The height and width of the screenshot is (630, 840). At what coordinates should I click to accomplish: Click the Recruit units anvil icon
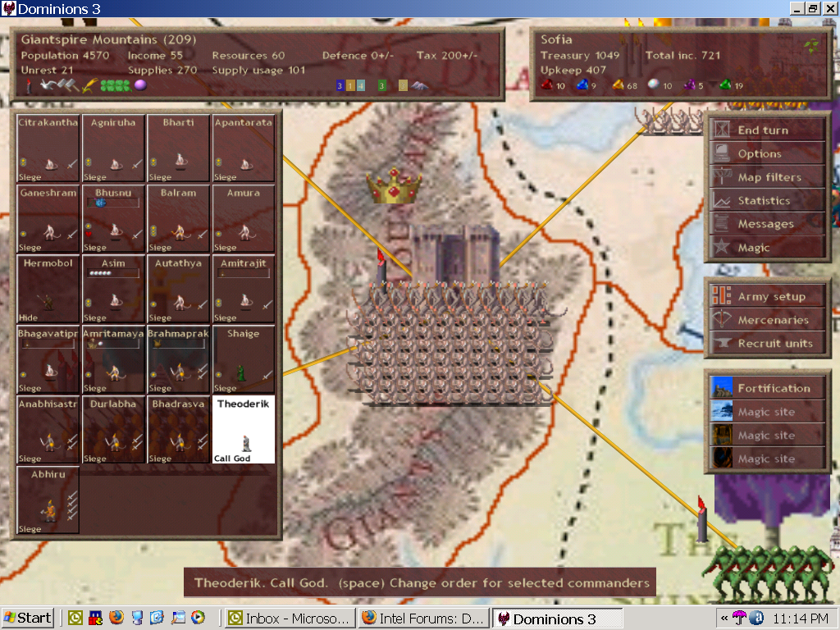(x=722, y=344)
